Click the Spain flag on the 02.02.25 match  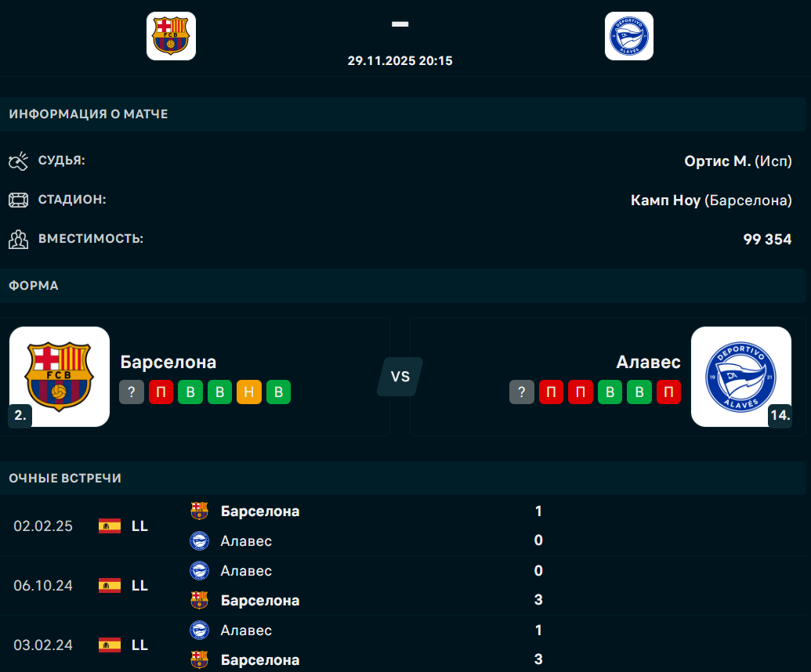coord(110,526)
